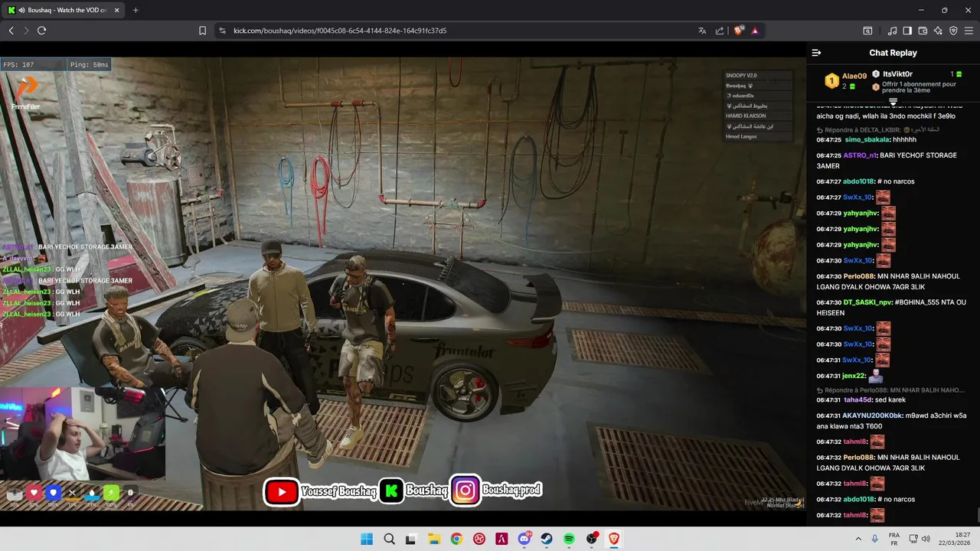This screenshot has width=980, height=551.
Task: Open Brave VPN shield icon
Action: point(953,31)
